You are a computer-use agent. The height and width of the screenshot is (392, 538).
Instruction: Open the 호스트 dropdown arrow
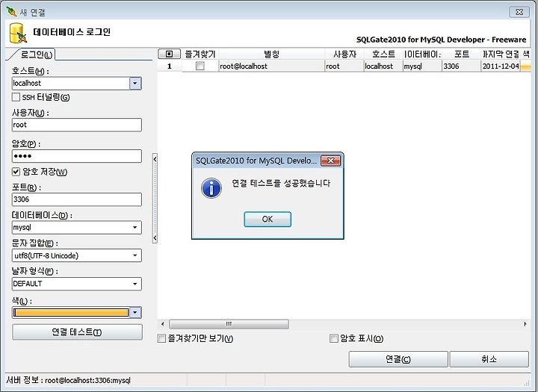135,83
